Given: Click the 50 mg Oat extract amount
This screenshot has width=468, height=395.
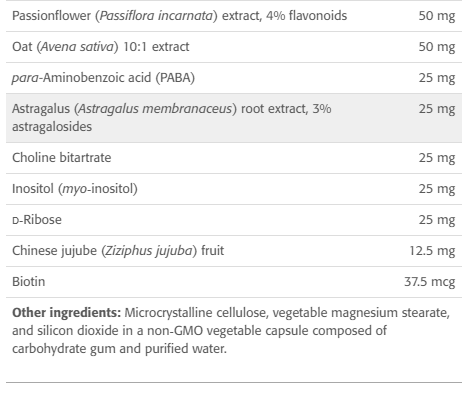Looking at the screenshot, I should [x=437, y=47].
